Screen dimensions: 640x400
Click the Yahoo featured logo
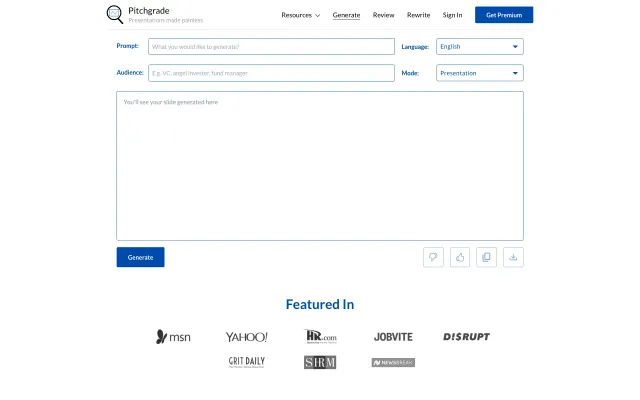point(246,337)
